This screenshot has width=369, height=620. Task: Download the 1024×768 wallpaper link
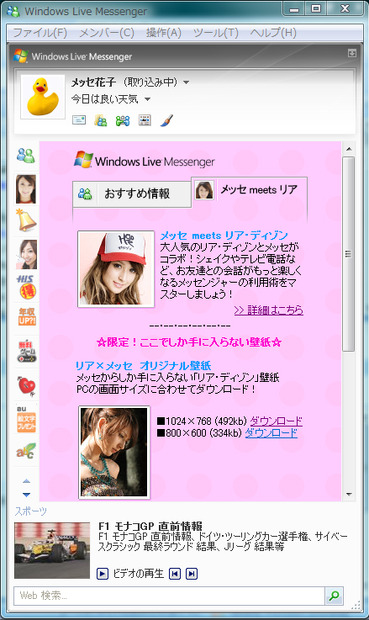tap(276, 421)
